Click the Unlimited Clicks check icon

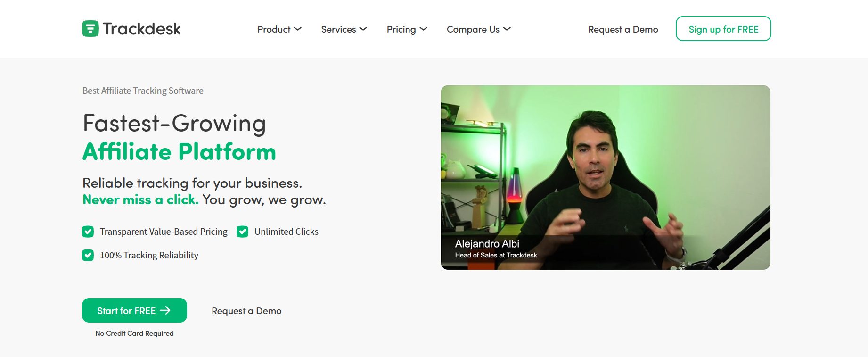tap(243, 232)
